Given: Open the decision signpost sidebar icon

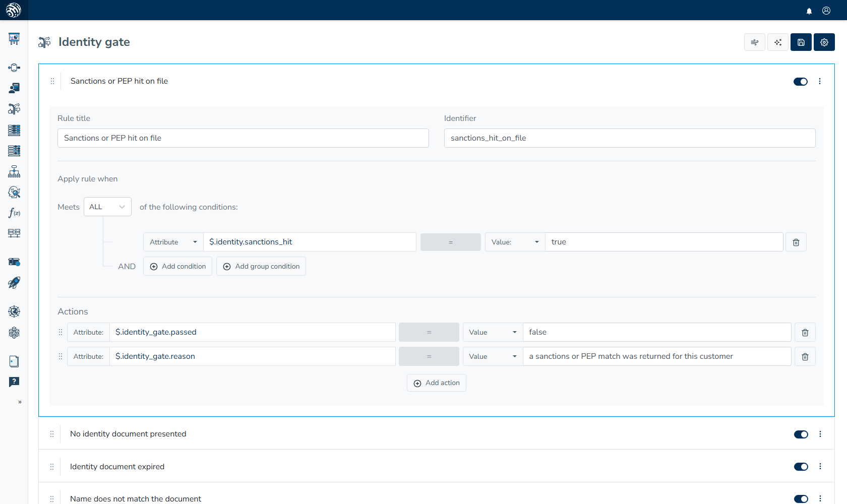Looking at the screenshot, I should coord(14,109).
